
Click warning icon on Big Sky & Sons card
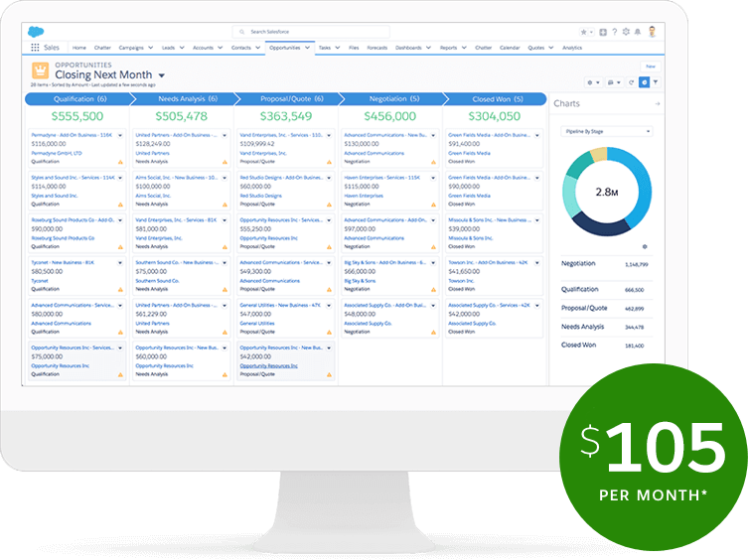(433, 290)
